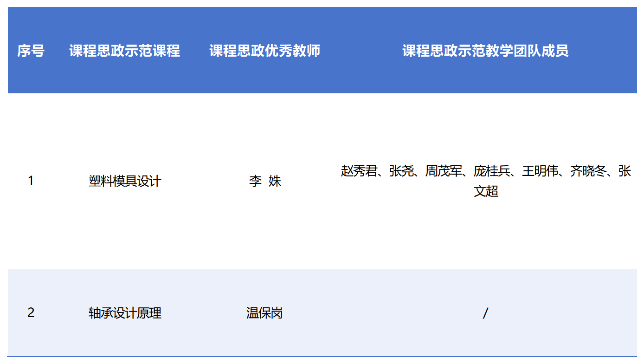Click the 序号 column header
644x364 pixels.
click(31, 51)
